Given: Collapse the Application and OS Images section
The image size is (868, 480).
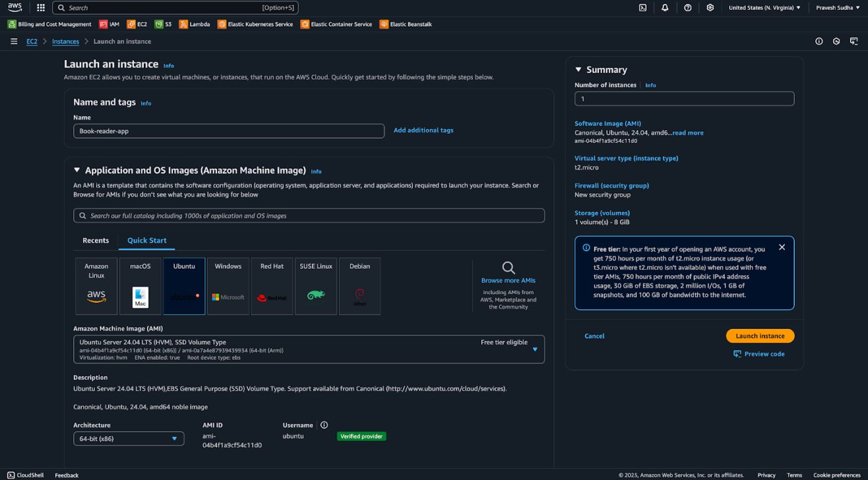Looking at the screenshot, I should (77, 170).
